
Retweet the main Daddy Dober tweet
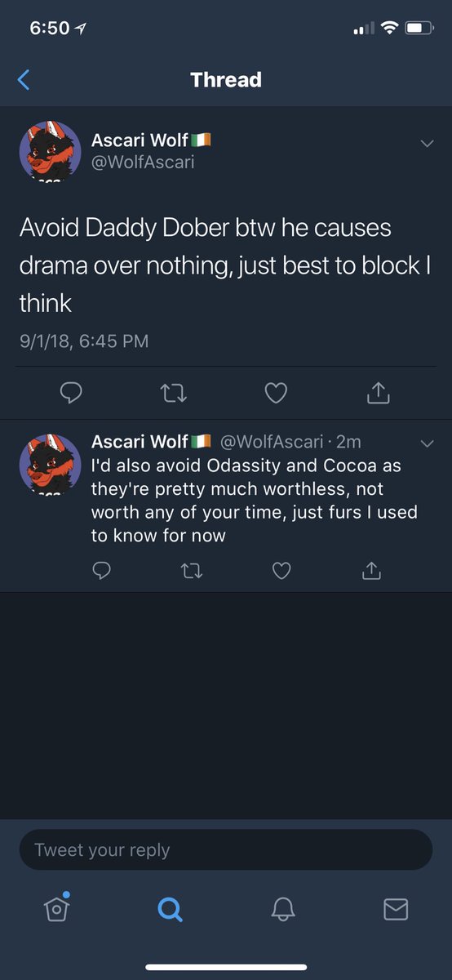(x=174, y=394)
